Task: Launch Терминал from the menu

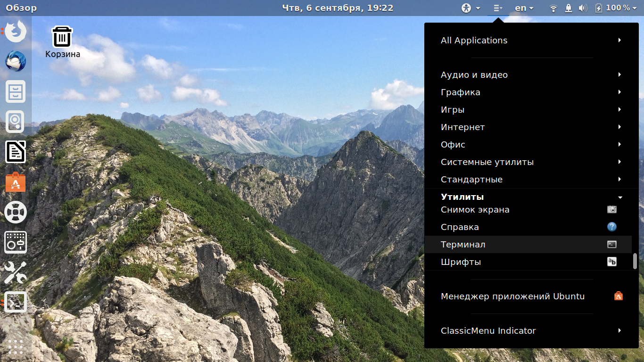Action: coord(528,245)
